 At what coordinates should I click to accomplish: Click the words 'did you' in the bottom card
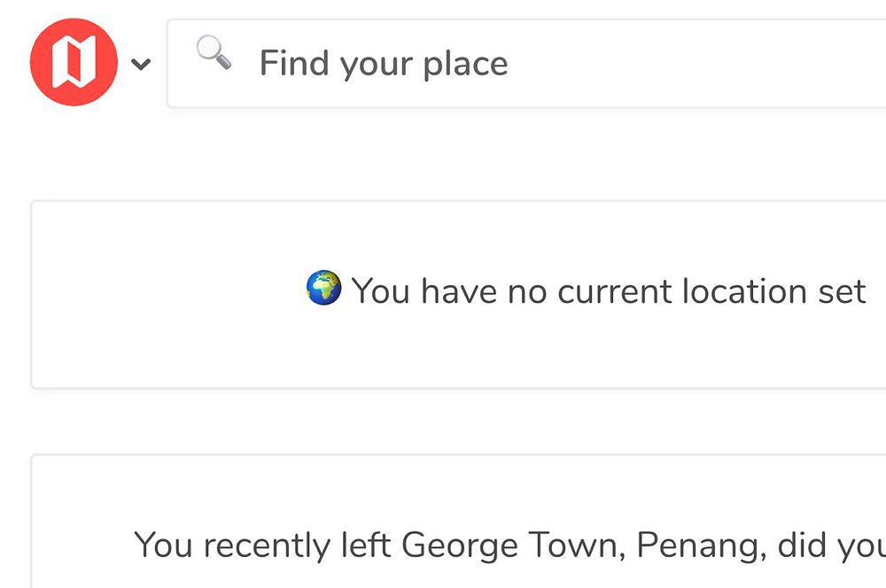pos(831,545)
